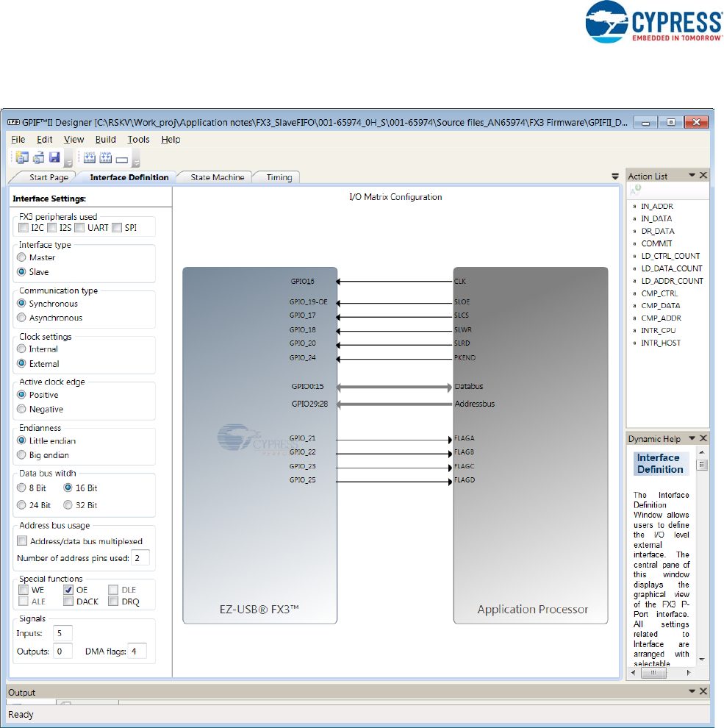Open the Action List panel dropdown arrow
The width and height of the screenshot is (724, 728).
[692, 175]
